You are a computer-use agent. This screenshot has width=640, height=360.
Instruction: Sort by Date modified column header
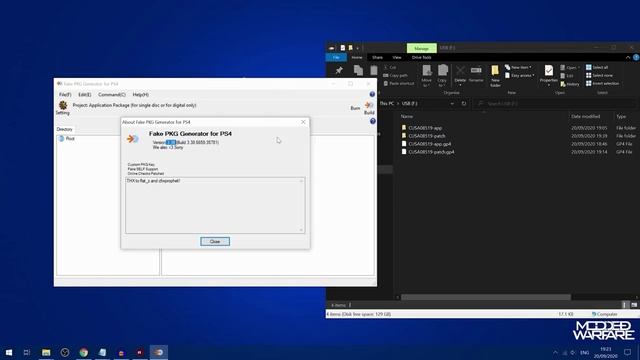click(x=585, y=116)
